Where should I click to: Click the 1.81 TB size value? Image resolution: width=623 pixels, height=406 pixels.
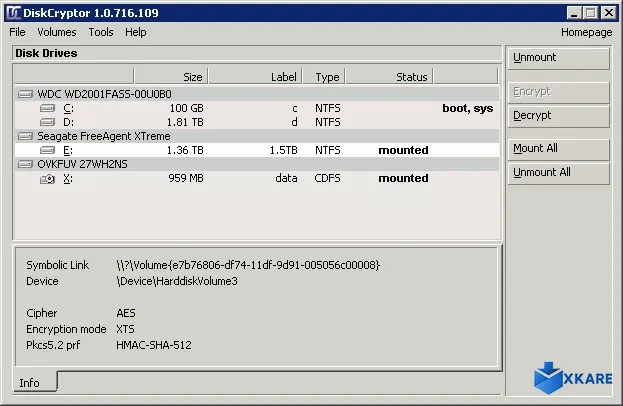pyautogui.click(x=185, y=122)
